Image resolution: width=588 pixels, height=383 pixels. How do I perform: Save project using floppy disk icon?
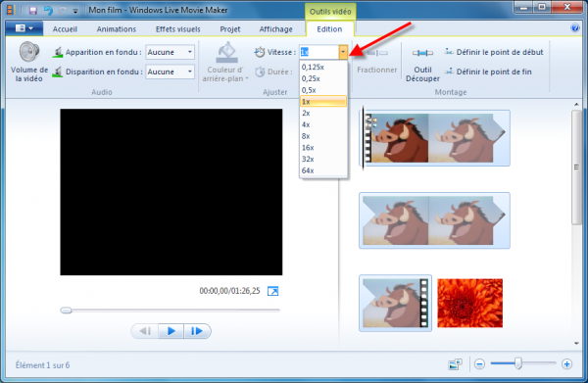click(33, 11)
